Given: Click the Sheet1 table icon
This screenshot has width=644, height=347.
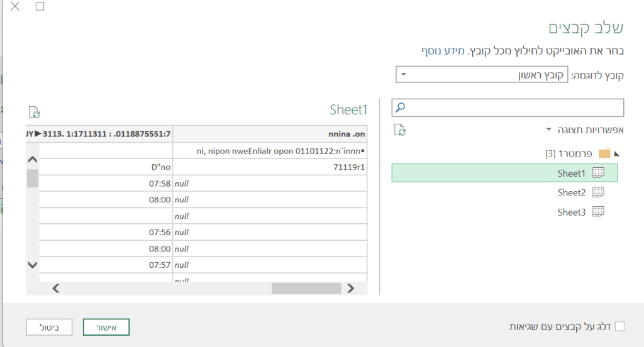Looking at the screenshot, I should click(x=599, y=173).
